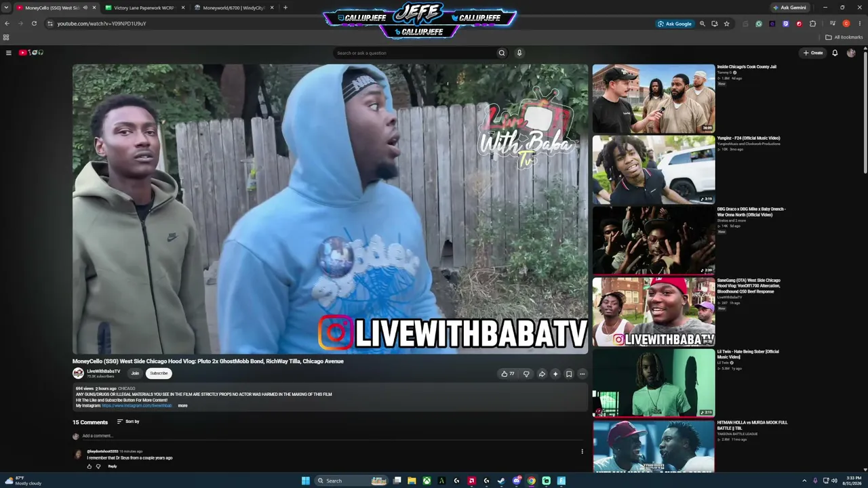Open SaneGang (OTA) West Side vlog thumbnail
868x488 pixels.
click(x=654, y=312)
